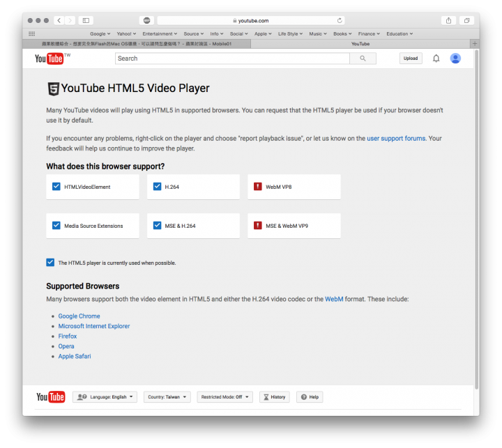Open the Firefox link
The height and width of the screenshot is (448, 502).
(68, 337)
